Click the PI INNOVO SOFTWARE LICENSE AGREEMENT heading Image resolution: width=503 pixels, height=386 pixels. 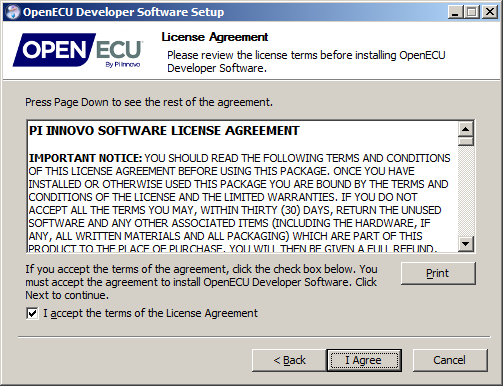pyautogui.click(x=164, y=131)
